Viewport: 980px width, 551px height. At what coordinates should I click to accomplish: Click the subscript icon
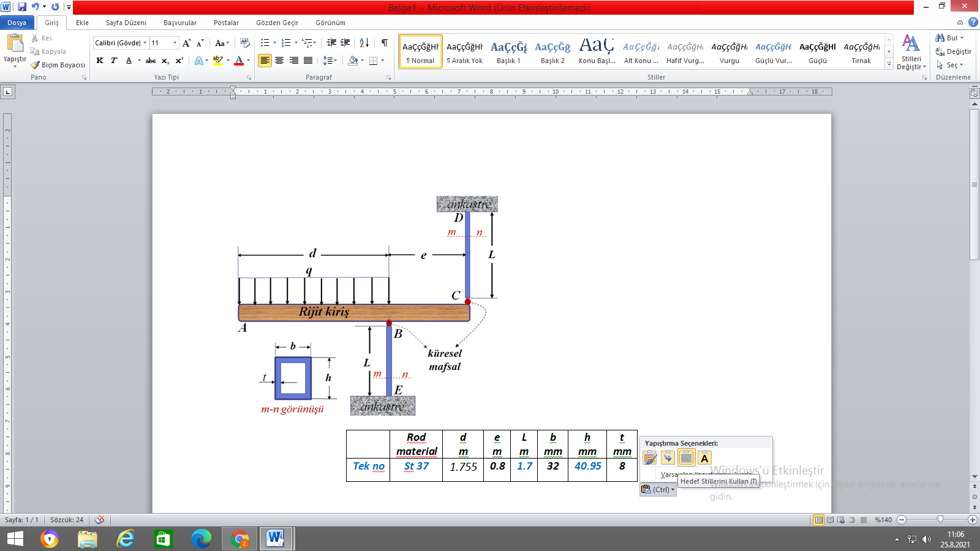coord(165,61)
